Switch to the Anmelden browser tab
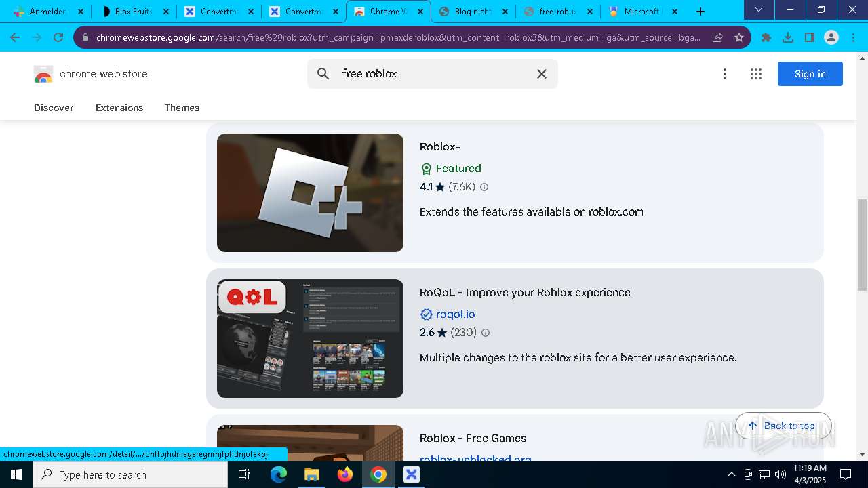The width and height of the screenshot is (868, 488). (x=47, y=12)
